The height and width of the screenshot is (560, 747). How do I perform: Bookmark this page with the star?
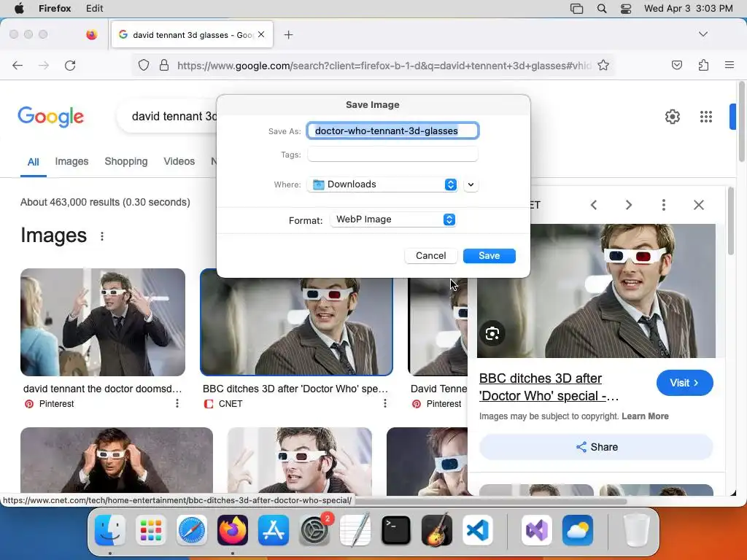point(603,65)
